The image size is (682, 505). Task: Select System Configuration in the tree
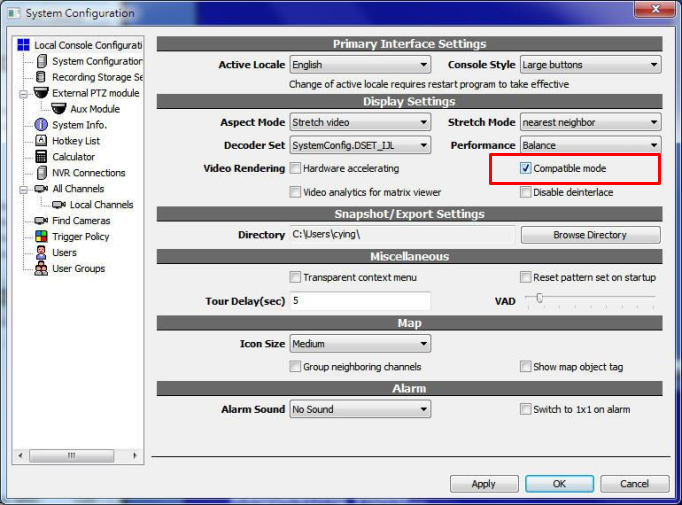tap(97, 61)
